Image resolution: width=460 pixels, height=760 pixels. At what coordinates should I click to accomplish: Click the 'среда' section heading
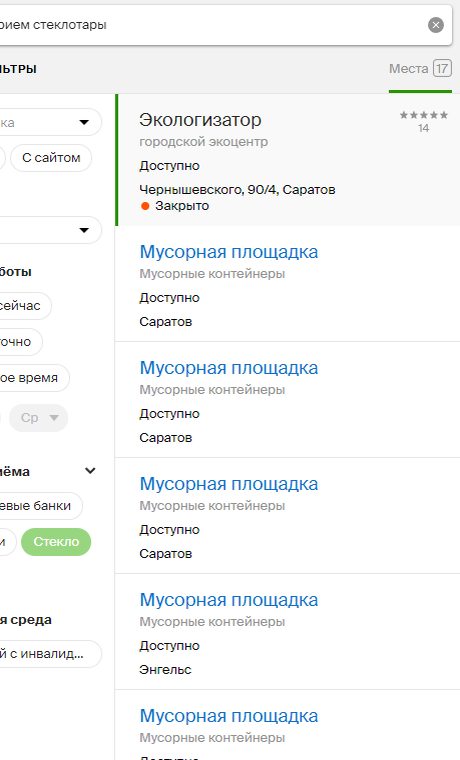(26, 620)
